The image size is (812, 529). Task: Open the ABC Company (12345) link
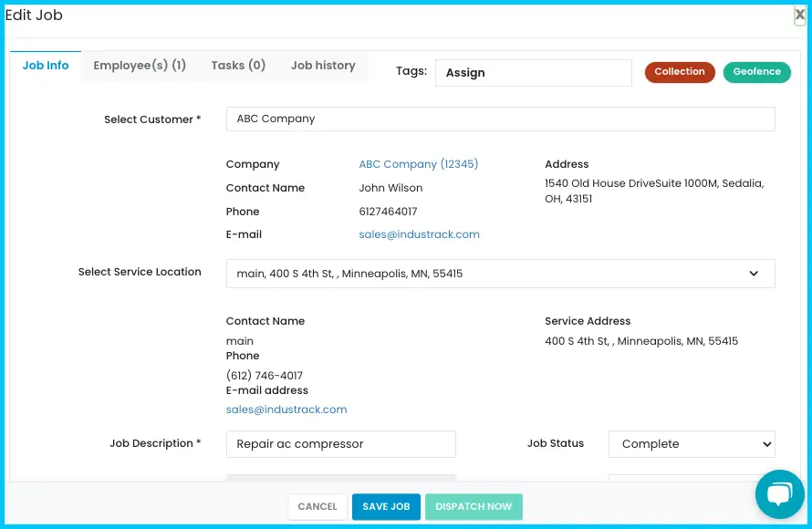pos(419,164)
